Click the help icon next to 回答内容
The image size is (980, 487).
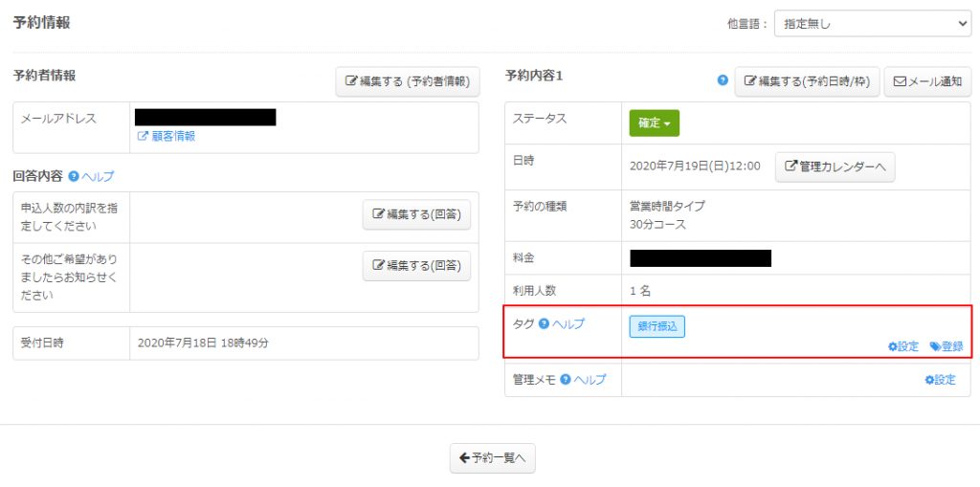coord(73,177)
